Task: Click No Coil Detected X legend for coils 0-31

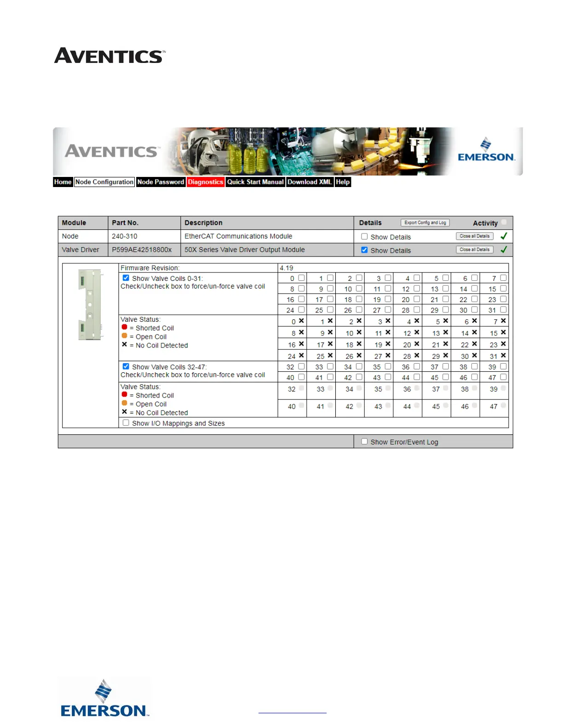Action: (124, 344)
